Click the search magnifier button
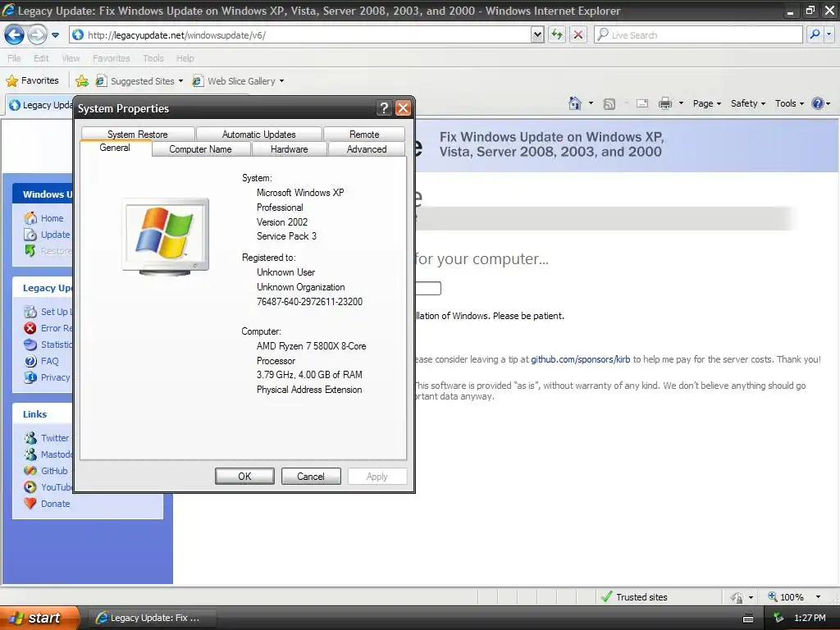840x630 pixels. click(815, 34)
